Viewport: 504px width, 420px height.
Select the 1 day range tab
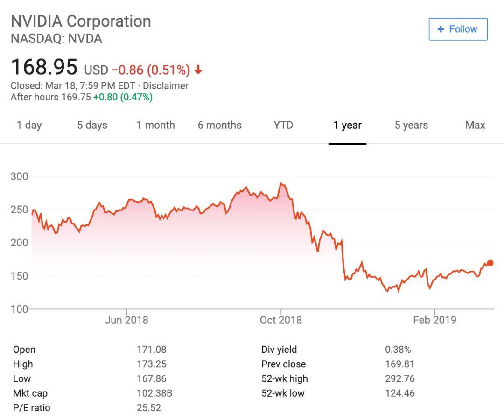tap(29, 125)
